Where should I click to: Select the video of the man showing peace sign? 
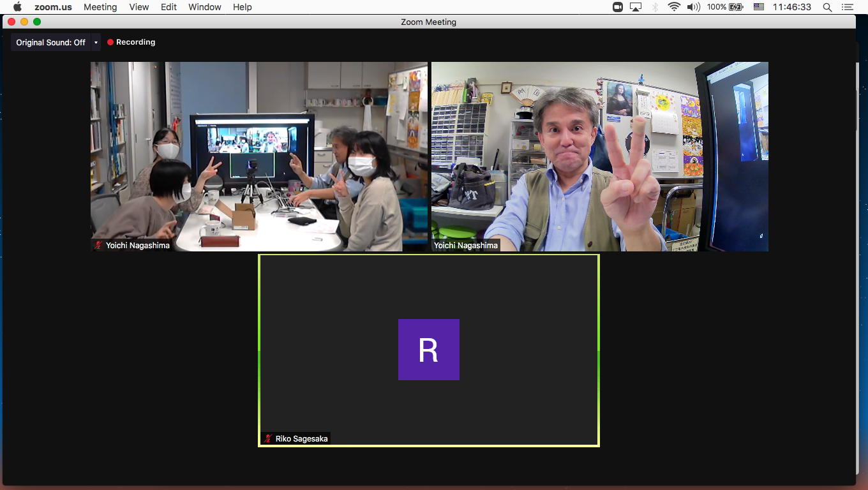click(600, 156)
